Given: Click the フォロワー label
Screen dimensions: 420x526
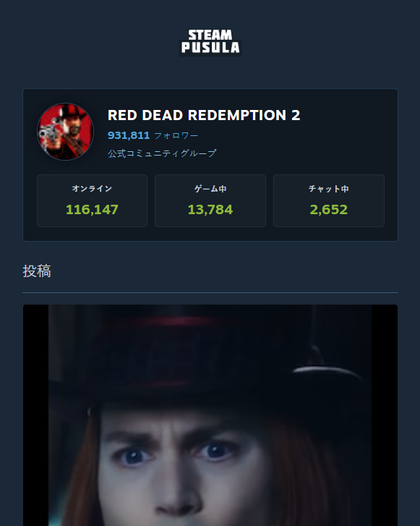Looking at the screenshot, I should click(x=176, y=135).
